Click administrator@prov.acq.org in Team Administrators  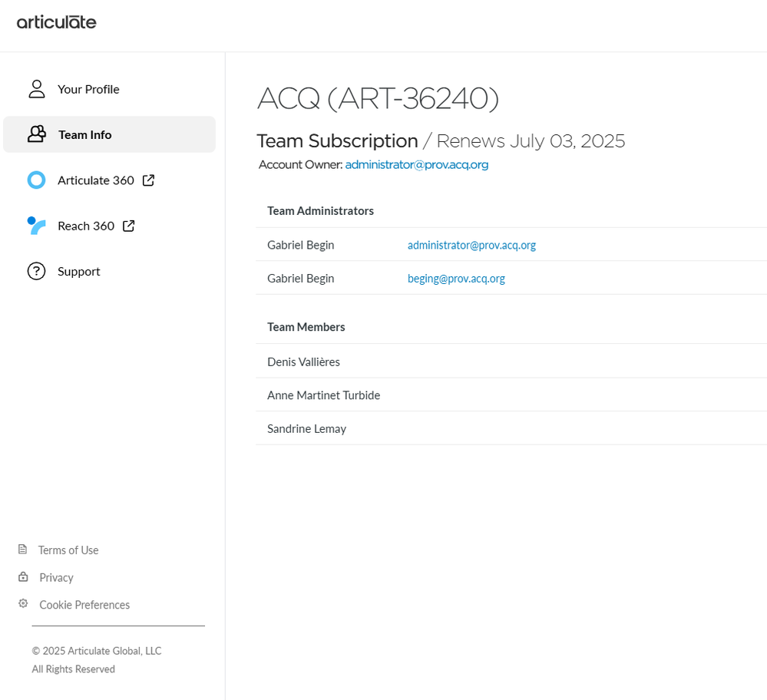pyautogui.click(x=471, y=245)
